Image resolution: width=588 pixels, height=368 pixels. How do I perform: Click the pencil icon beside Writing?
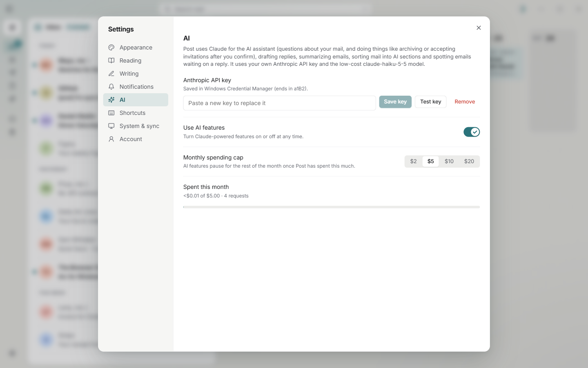point(111,74)
